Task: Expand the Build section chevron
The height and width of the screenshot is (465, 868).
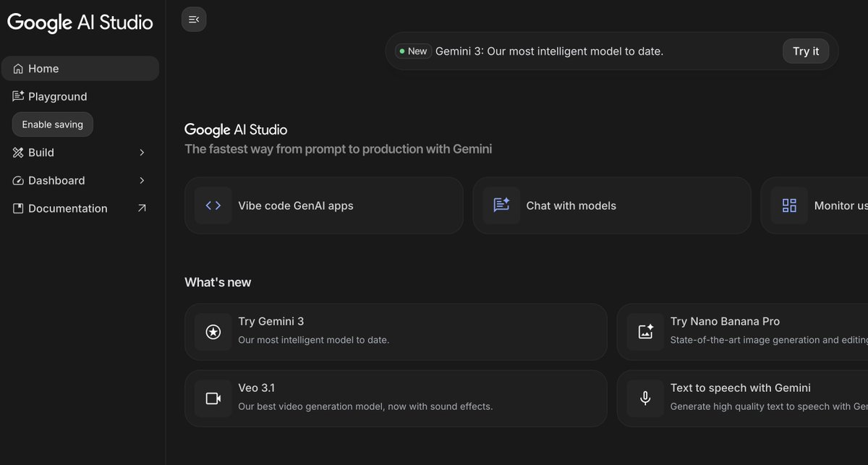Action: click(142, 153)
